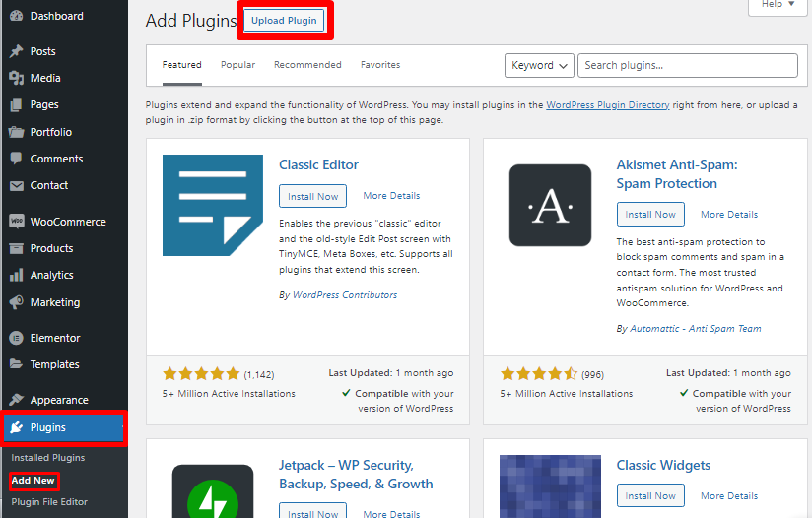View More Details for Classic Editor
Image resolution: width=812 pixels, height=518 pixels.
click(x=391, y=196)
